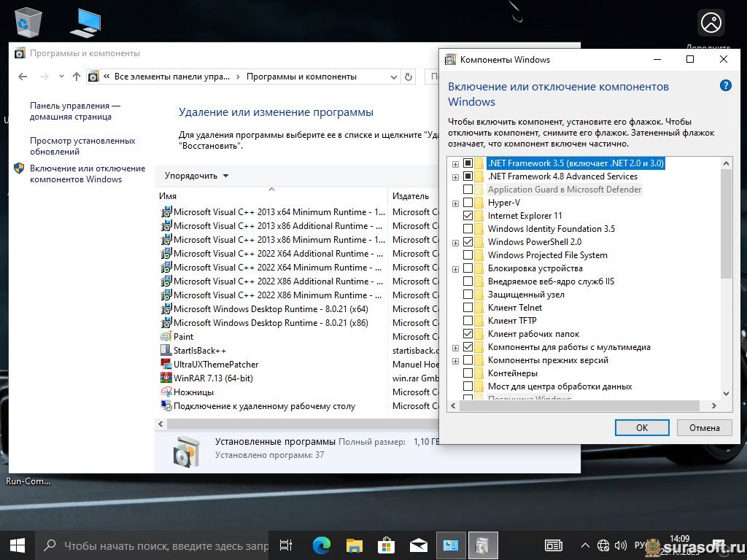Uncheck the Internet Explorer 11 checkbox
This screenshot has width=747, height=560.
tap(468, 216)
